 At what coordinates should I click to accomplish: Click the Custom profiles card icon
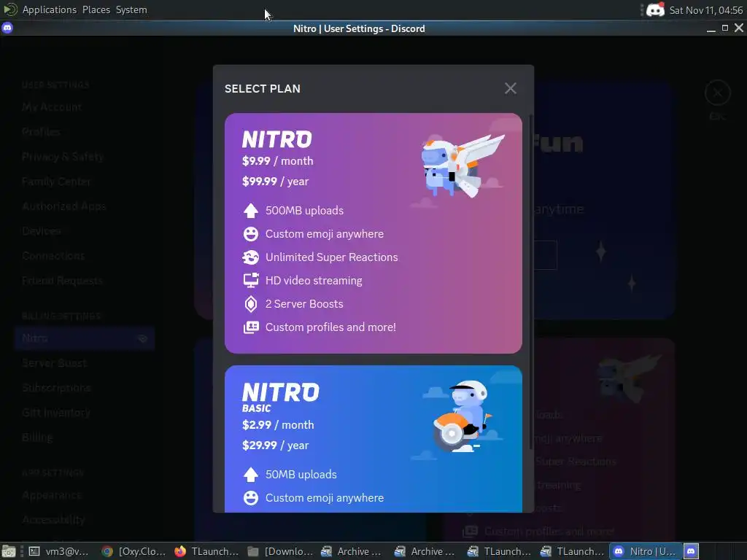251,327
